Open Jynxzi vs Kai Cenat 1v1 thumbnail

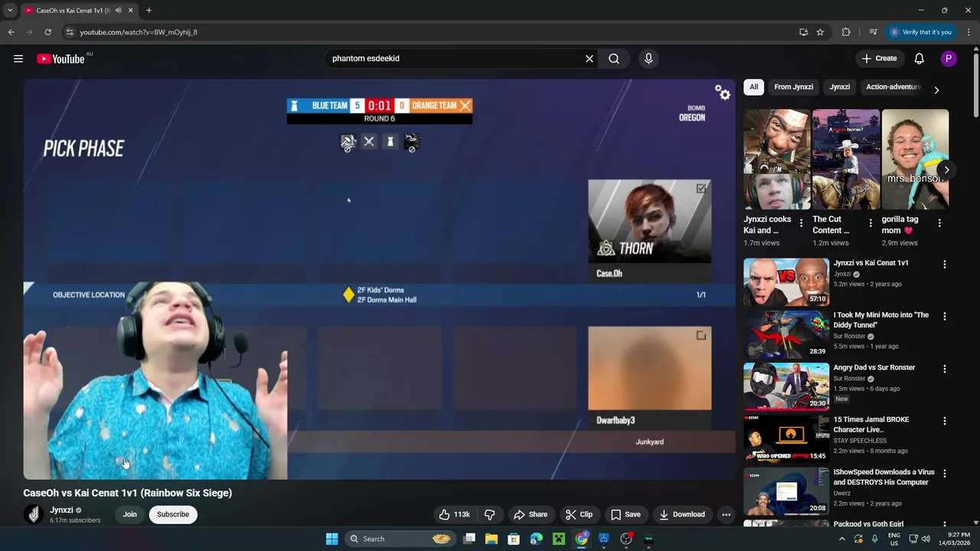(x=786, y=282)
